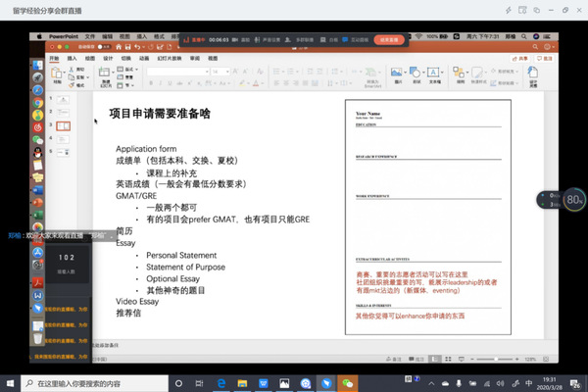Toggle comments button in status bar

pos(416,359)
